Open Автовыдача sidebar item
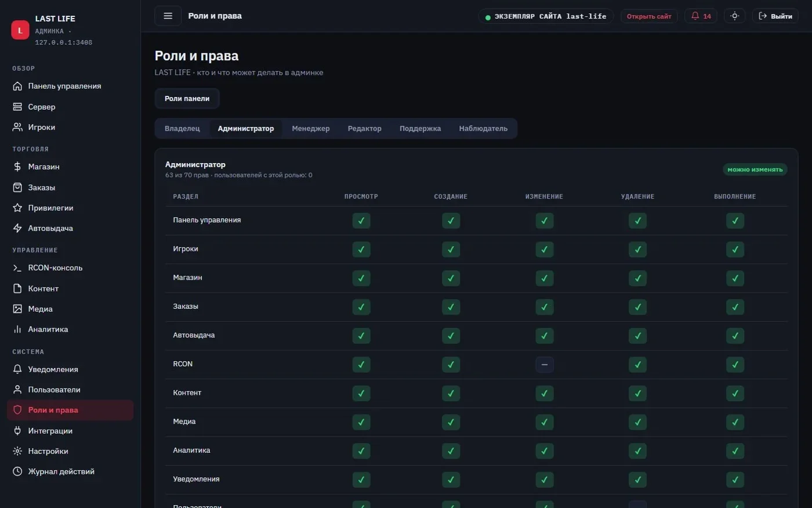Image resolution: width=812 pixels, height=508 pixels. (x=70, y=228)
